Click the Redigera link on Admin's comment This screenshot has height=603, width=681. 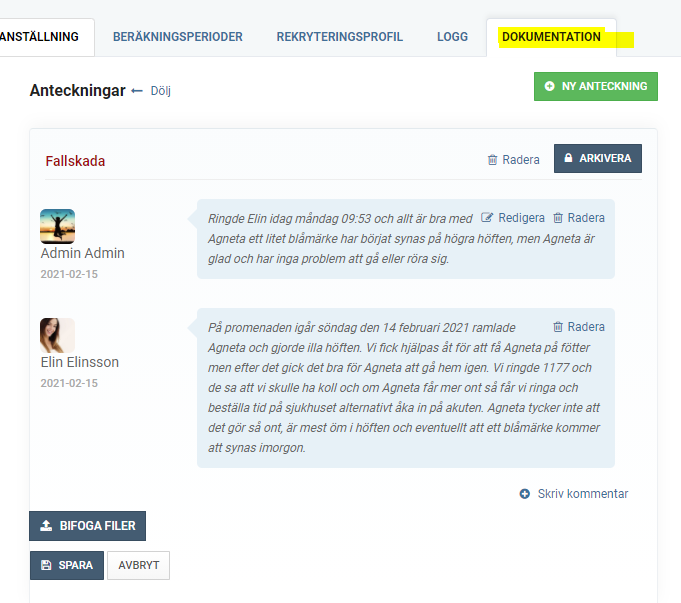coord(521,218)
